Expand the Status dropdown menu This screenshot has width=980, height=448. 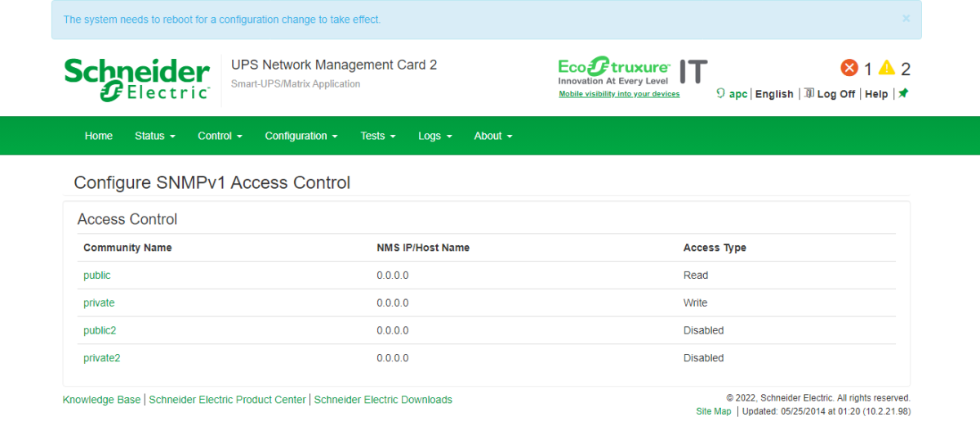(155, 136)
